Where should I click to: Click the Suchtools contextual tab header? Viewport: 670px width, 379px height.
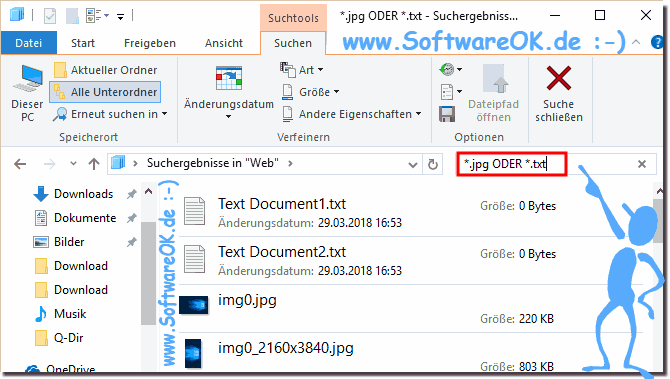click(294, 18)
